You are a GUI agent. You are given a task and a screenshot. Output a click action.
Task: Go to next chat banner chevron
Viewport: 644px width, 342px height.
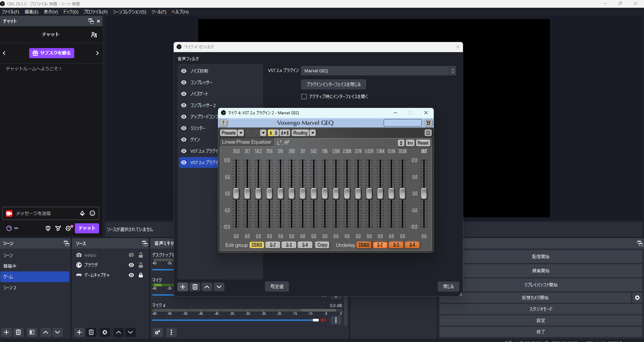pos(97,53)
